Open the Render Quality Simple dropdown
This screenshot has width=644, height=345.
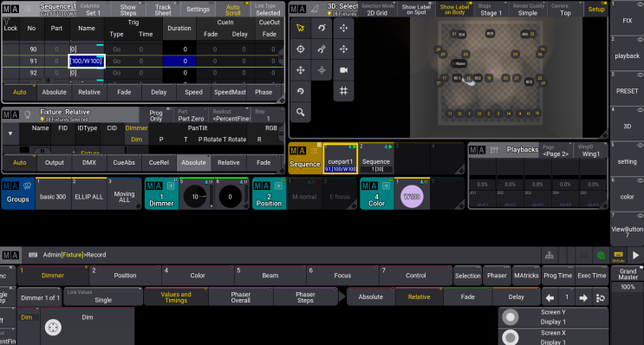click(x=527, y=10)
